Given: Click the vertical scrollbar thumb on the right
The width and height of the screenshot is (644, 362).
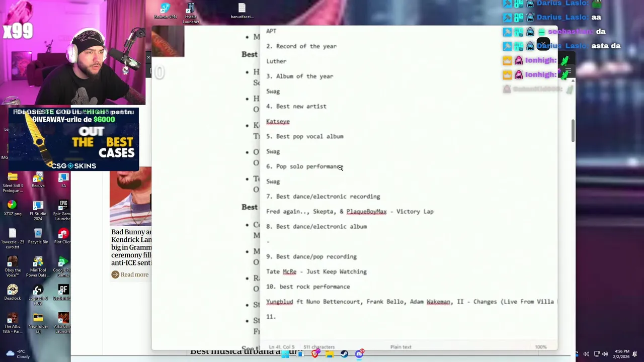Looking at the screenshot, I should click(x=573, y=131).
